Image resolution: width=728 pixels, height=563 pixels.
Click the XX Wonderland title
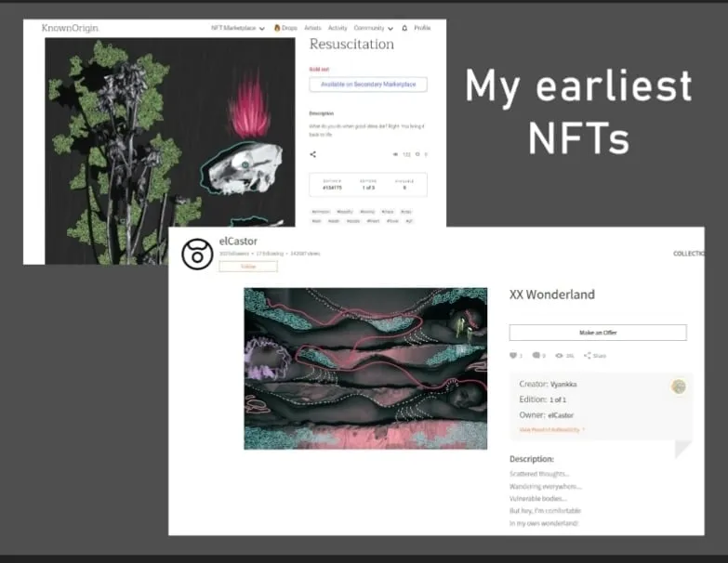[552, 295]
